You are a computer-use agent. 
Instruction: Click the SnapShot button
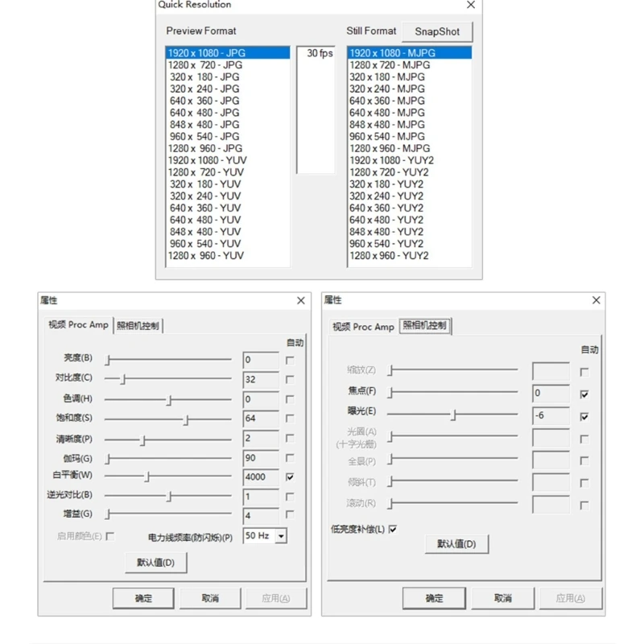point(437,31)
